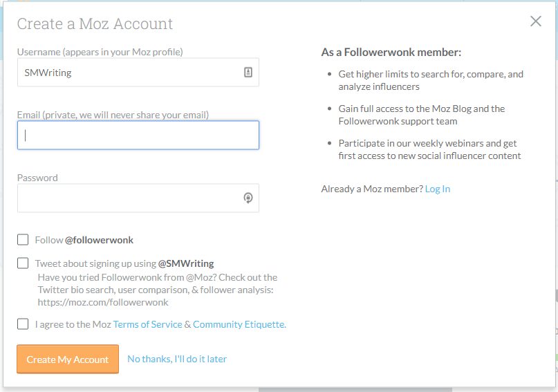Screen dimensions: 558x392
Task: Click the contact card icon in Username field
Action: coord(248,72)
